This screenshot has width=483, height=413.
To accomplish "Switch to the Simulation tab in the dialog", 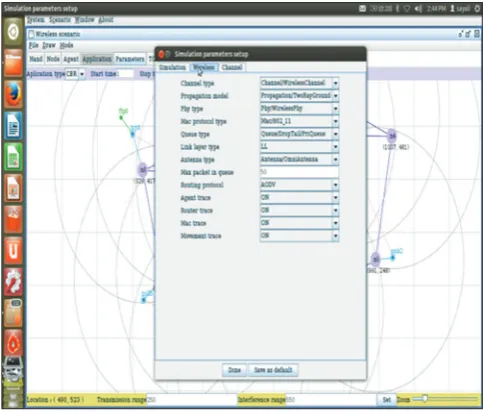I will click(172, 67).
